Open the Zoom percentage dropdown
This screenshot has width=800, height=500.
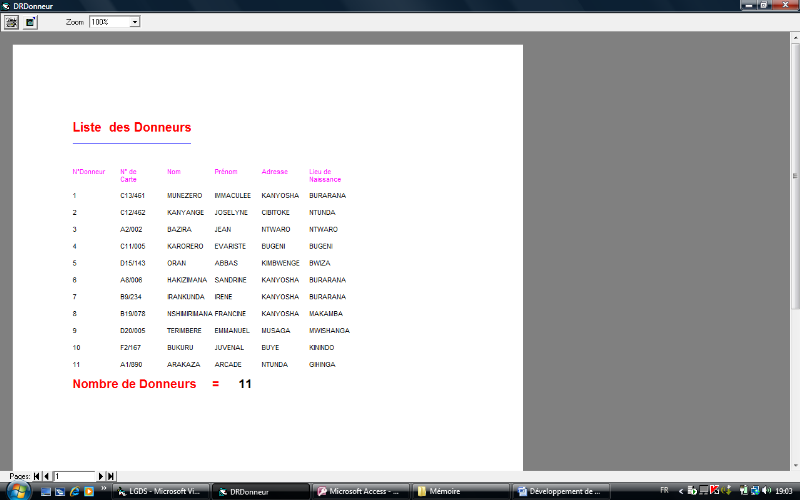pyautogui.click(x=135, y=22)
